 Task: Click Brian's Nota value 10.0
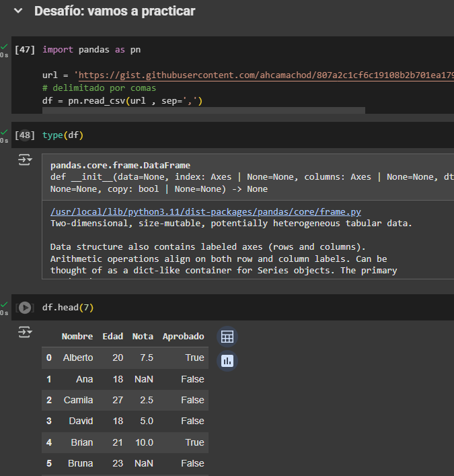145,442
